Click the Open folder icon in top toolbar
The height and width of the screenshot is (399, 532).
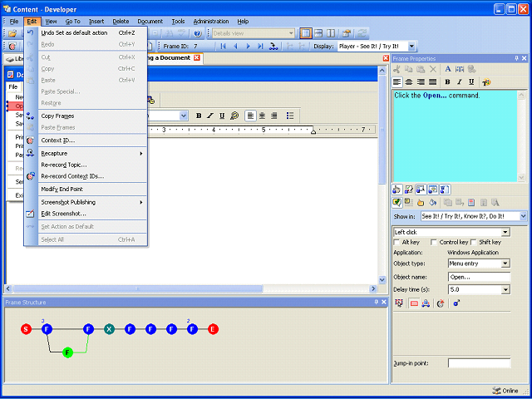coord(12,33)
